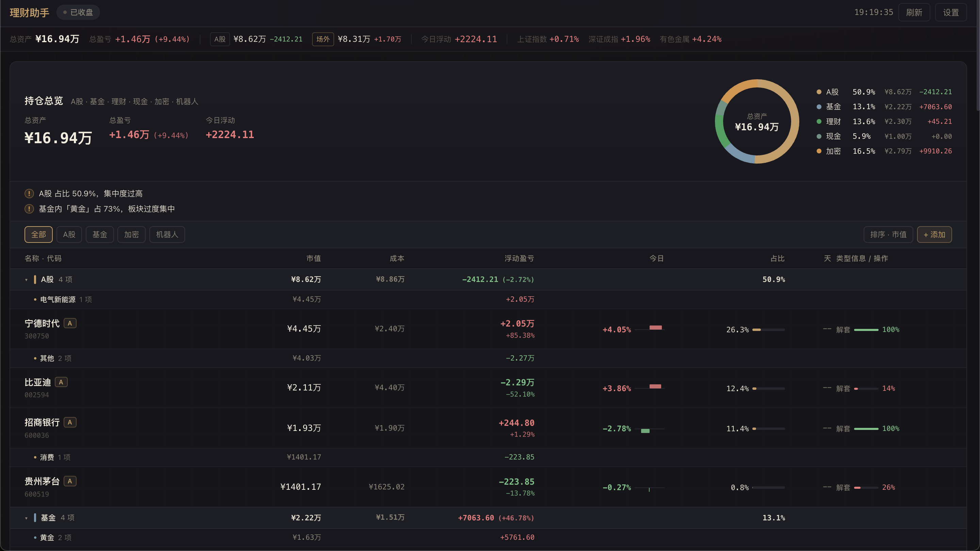
Task: Click the 总资产 donut chart
Action: (x=757, y=121)
